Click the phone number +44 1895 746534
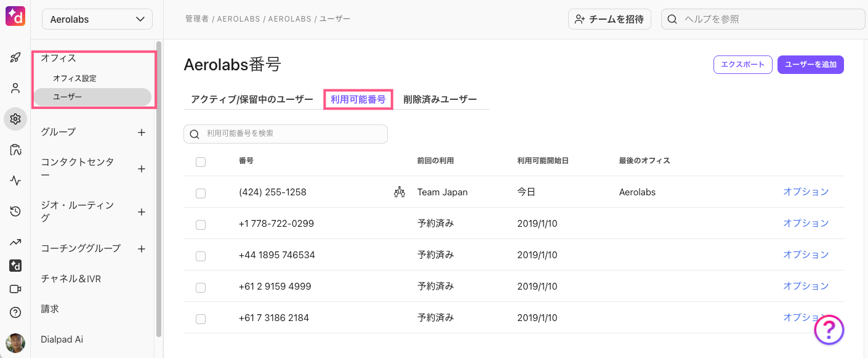This screenshot has width=868, height=358. coord(277,254)
